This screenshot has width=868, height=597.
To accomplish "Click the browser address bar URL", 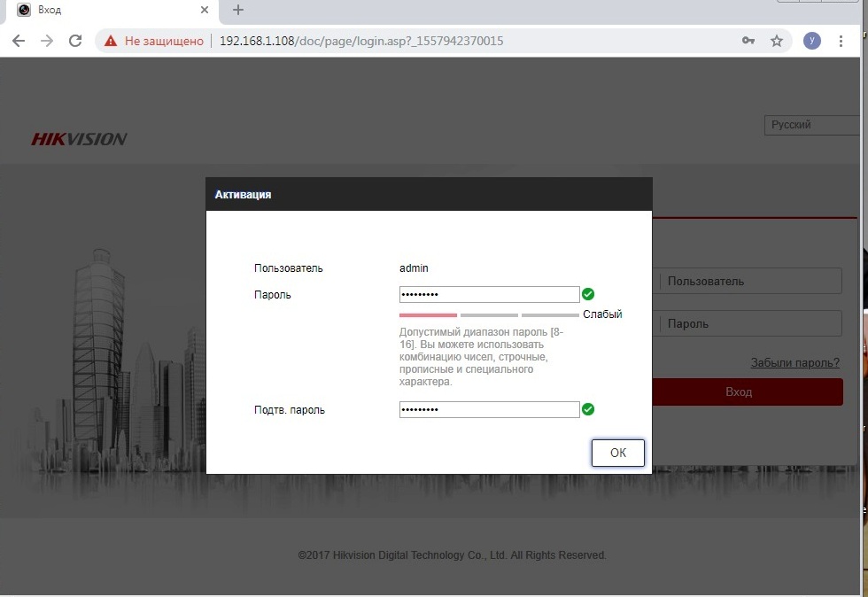I will click(x=361, y=41).
